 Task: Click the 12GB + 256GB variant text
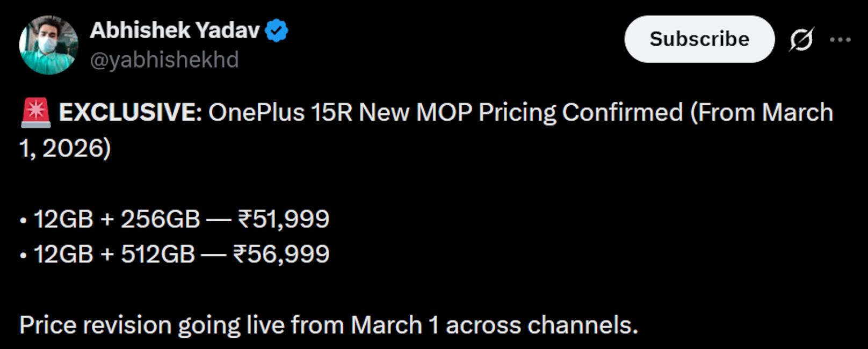[117, 219]
